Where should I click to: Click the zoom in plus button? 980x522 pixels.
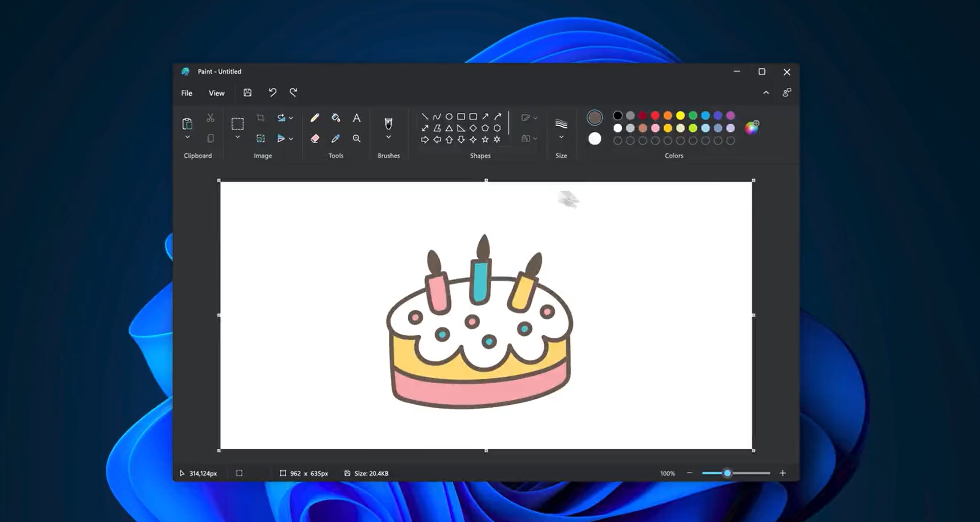[x=783, y=473]
